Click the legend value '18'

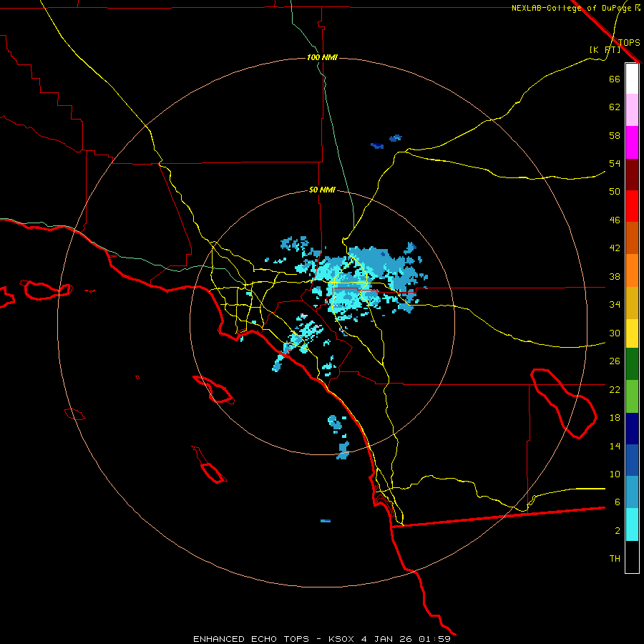pos(615,418)
